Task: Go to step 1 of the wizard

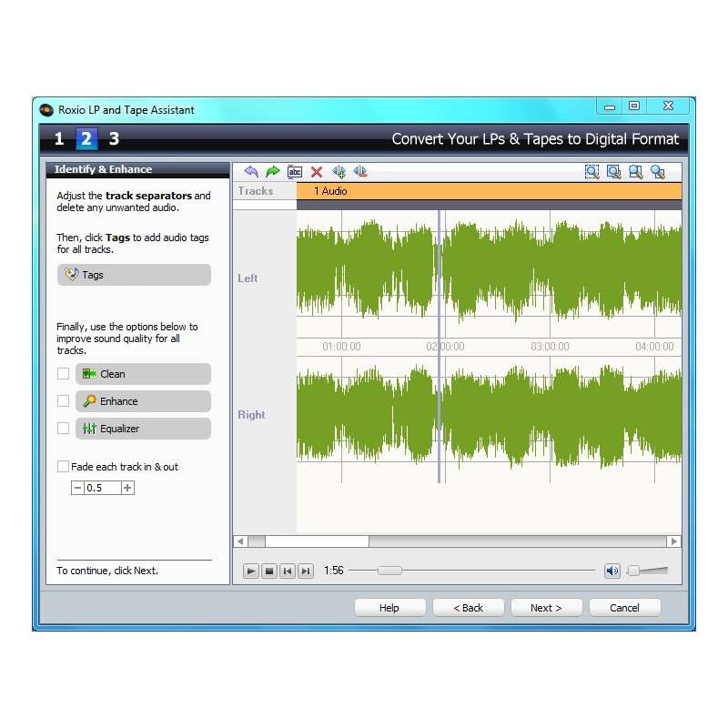Action: click(x=59, y=139)
